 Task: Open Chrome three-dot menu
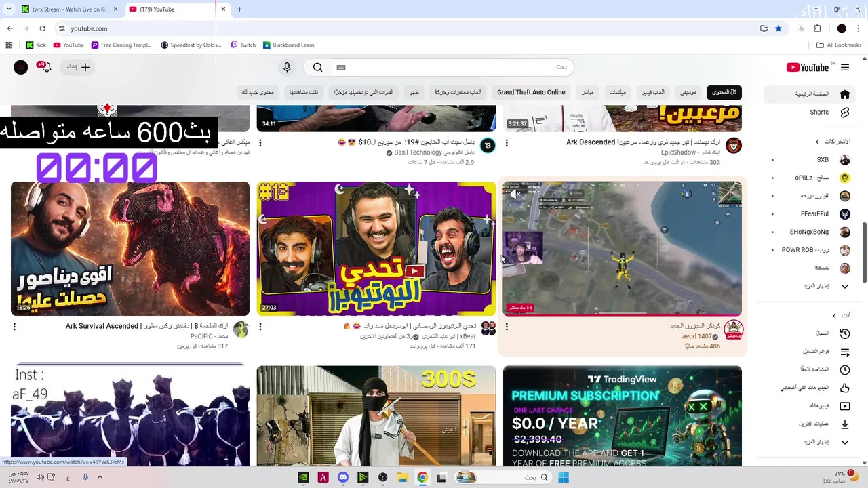pos(859,28)
